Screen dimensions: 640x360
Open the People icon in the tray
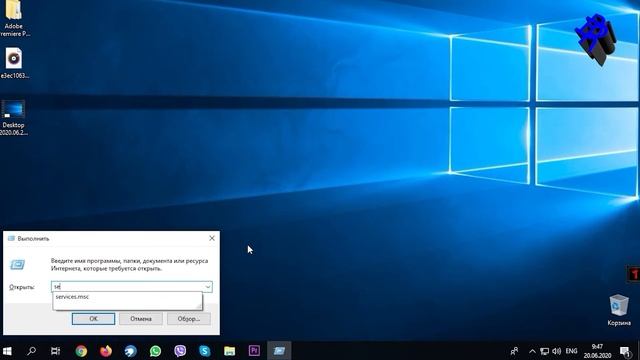click(x=514, y=351)
